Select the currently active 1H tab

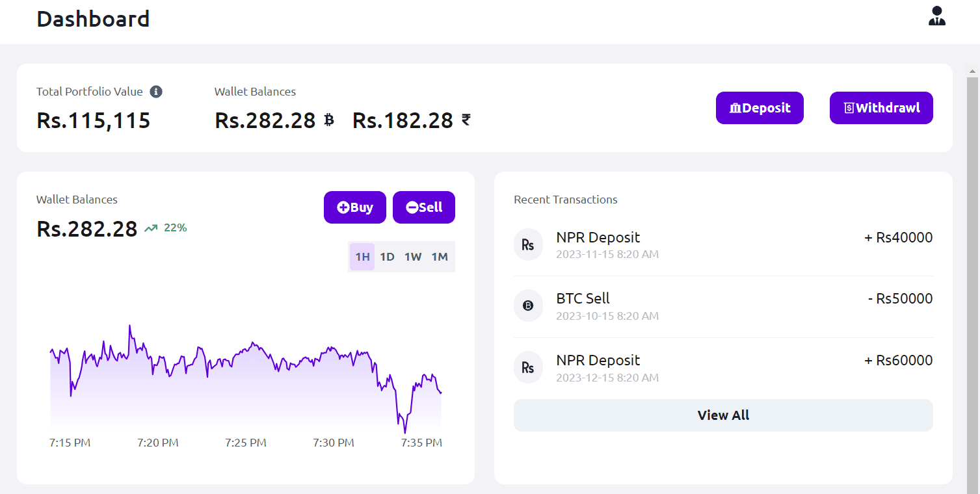362,256
